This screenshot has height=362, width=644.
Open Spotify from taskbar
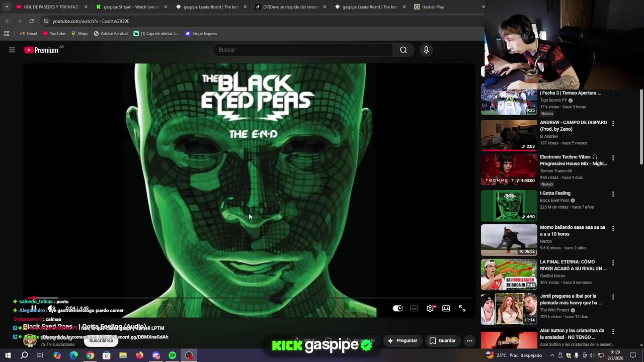tap(172, 355)
